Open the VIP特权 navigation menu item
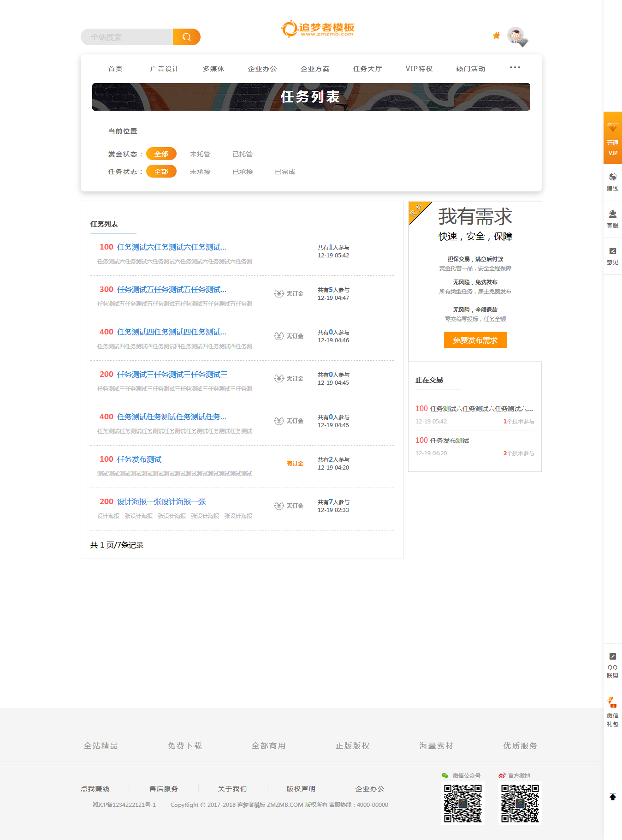Screen dimensions: 622x840 419,69
